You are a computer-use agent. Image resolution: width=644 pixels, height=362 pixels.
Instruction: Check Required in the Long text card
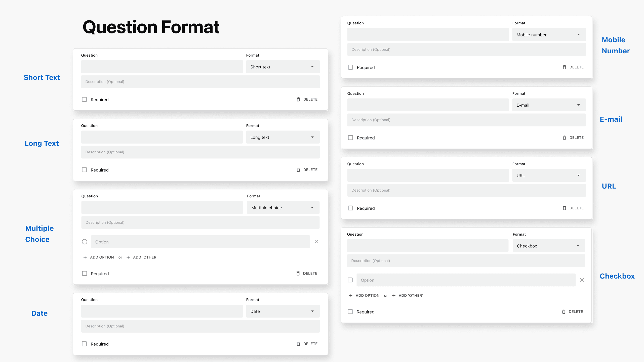pos(84,170)
